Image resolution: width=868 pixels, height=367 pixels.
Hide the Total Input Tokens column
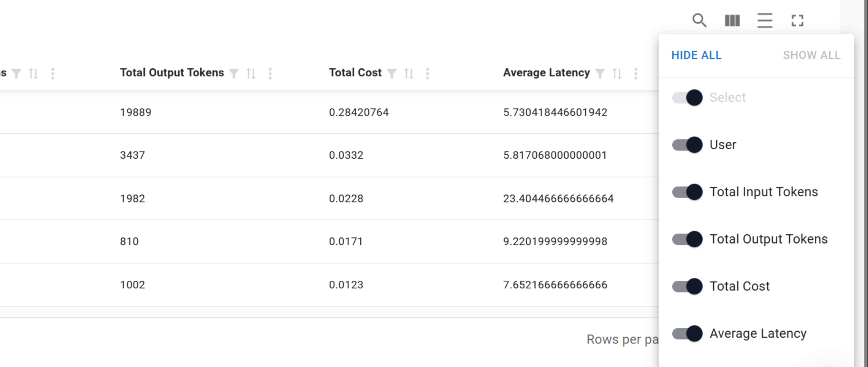click(x=687, y=192)
